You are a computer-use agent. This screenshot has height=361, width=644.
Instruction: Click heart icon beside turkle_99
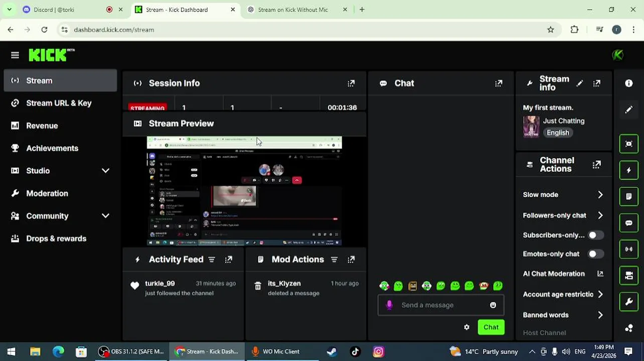[134, 286]
